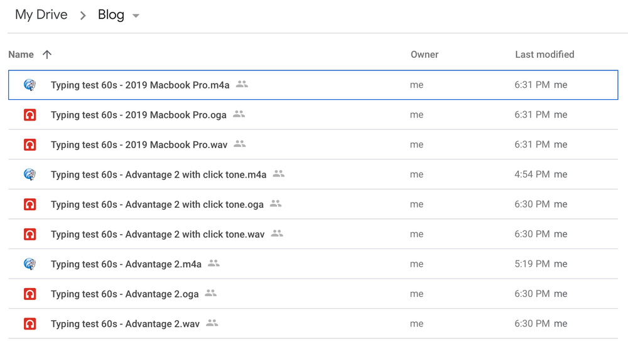
Task: Click the Last modified column header
Action: point(544,55)
